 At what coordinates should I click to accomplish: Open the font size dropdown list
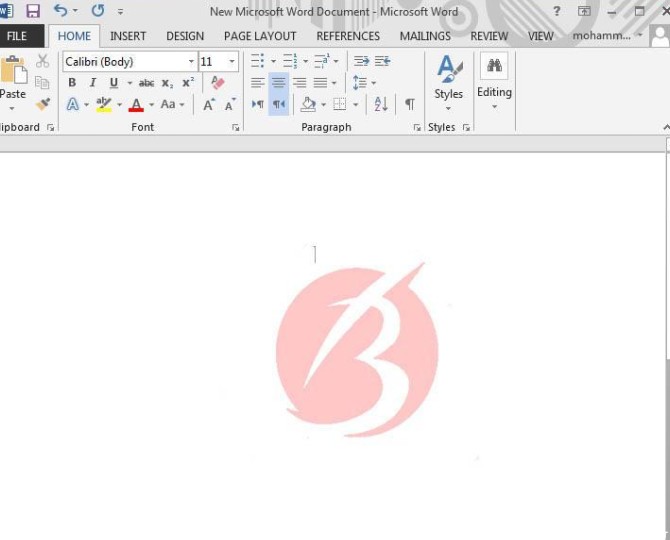tap(232, 62)
